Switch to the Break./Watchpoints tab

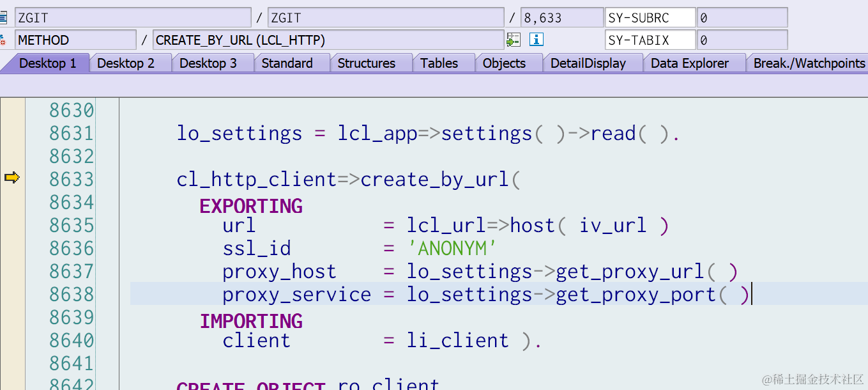click(x=809, y=63)
